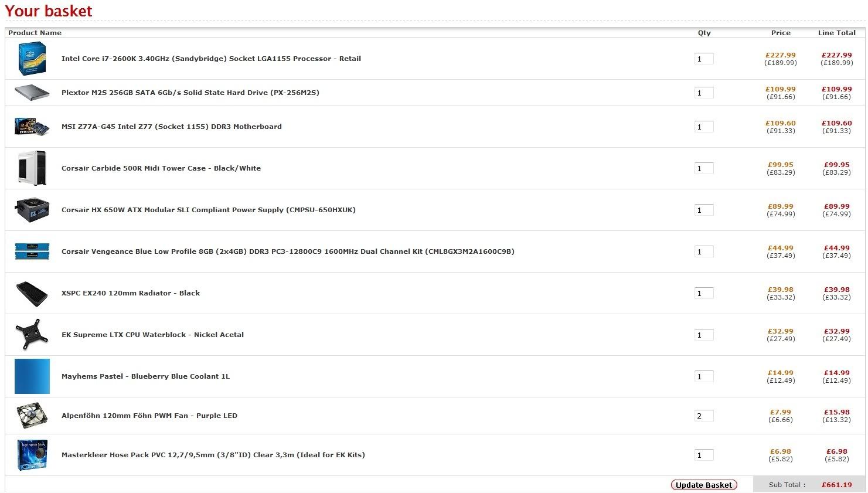Focus the Qty field for XSPC EX240 Radiator

click(x=704, y=293)
